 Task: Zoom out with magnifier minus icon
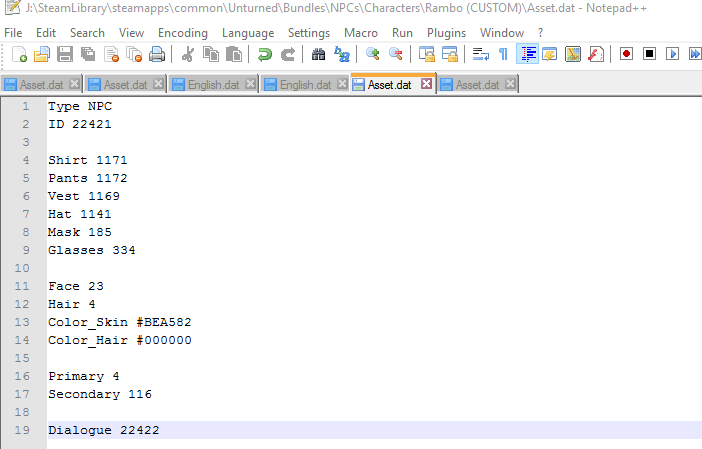pos(395,54)
